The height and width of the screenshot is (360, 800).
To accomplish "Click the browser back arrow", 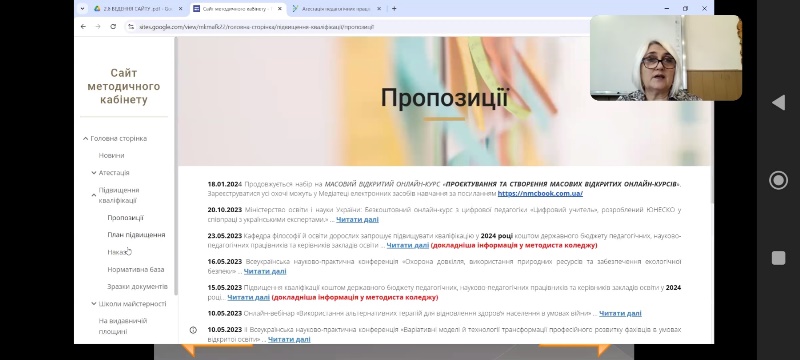I will click(83, 27).
